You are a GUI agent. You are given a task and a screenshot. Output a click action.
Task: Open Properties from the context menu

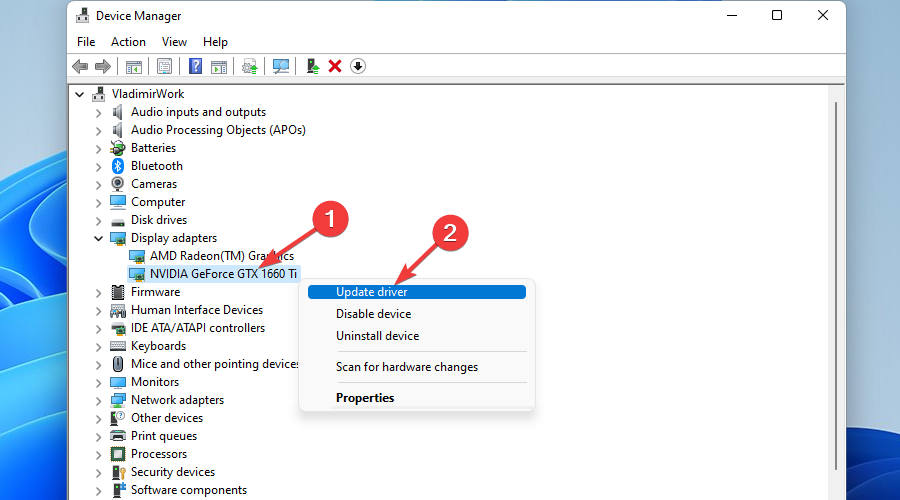[x=417, y=398]
